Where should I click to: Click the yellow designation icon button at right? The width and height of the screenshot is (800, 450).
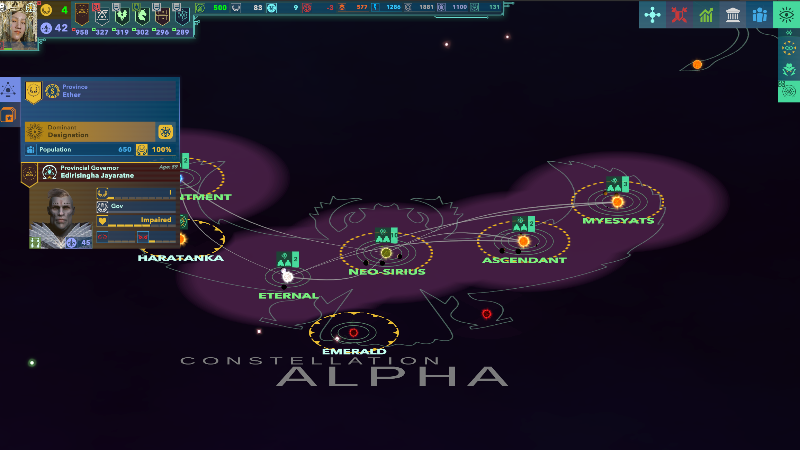pyautogui.click(x=165, y=132)
